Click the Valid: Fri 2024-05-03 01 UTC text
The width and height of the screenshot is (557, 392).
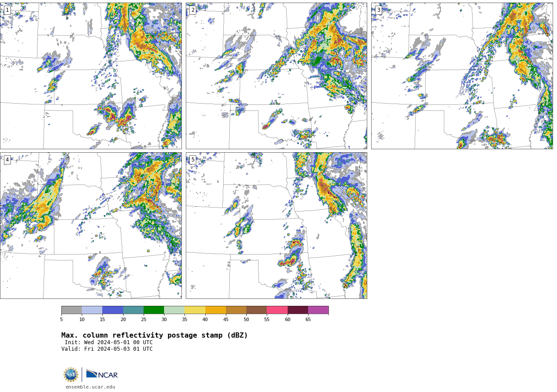[107, 349]
